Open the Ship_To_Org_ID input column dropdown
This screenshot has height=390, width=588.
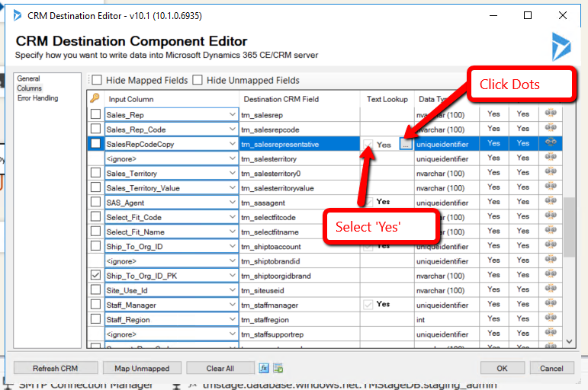232,246
